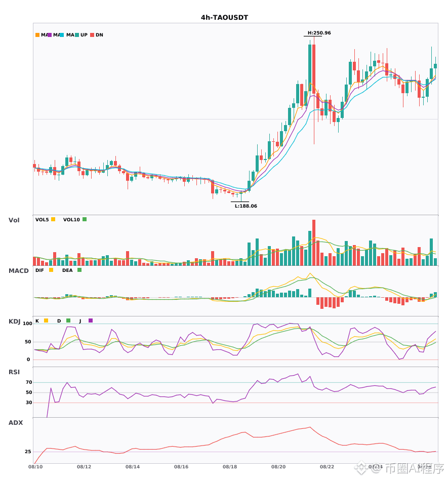Click the 08/16 date tick label
The image size is (448, 481).
[x=181, y=467]
